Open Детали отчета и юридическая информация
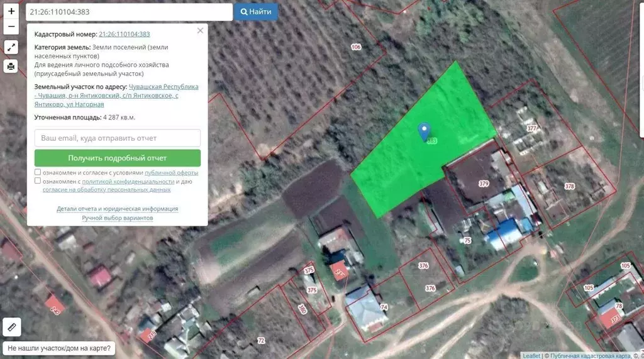Viewport: 644px width, 359px height. [117, 209]
